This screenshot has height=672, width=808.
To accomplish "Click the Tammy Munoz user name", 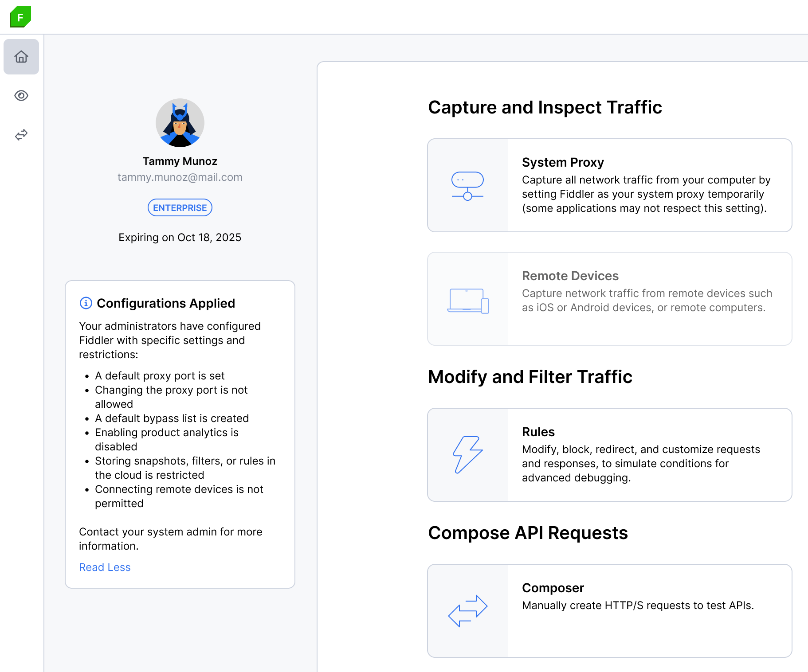I will [180, 161].
